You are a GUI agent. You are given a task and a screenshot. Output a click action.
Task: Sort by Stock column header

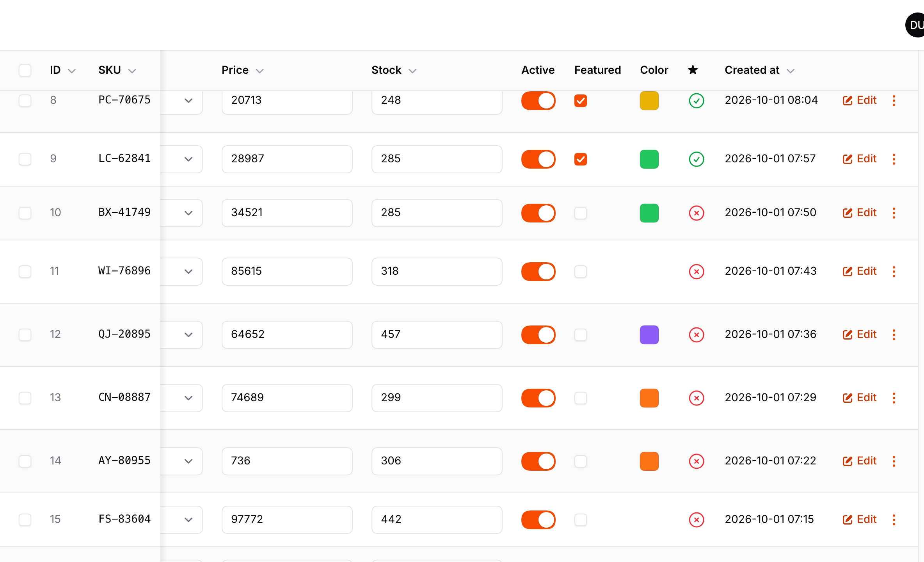click(x=394, y=70)
